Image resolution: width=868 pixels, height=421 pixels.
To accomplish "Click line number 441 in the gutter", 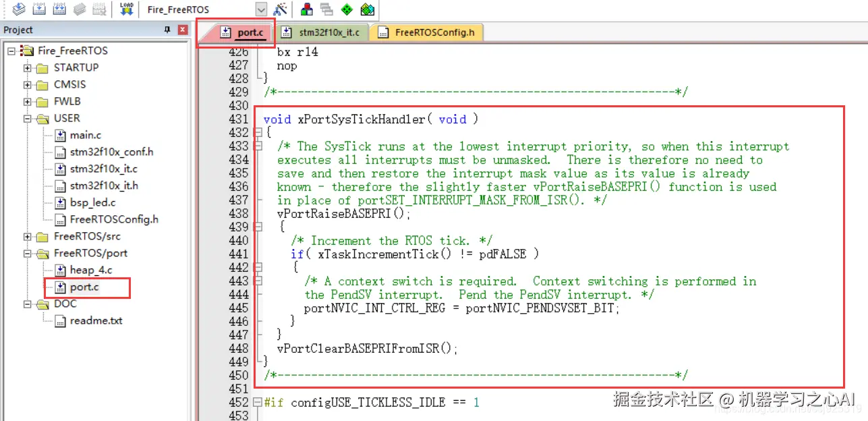I will pos(239,254).
